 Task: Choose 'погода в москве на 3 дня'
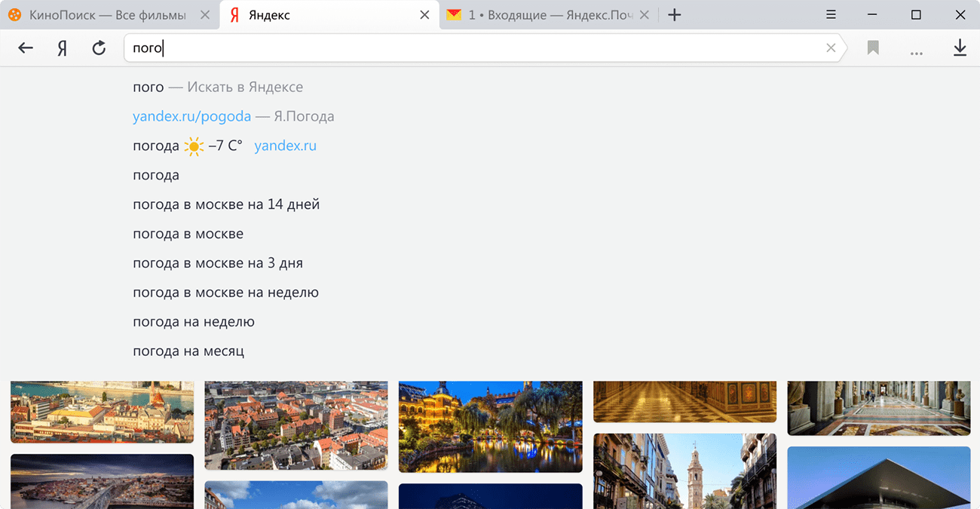(x=218, y=263)
